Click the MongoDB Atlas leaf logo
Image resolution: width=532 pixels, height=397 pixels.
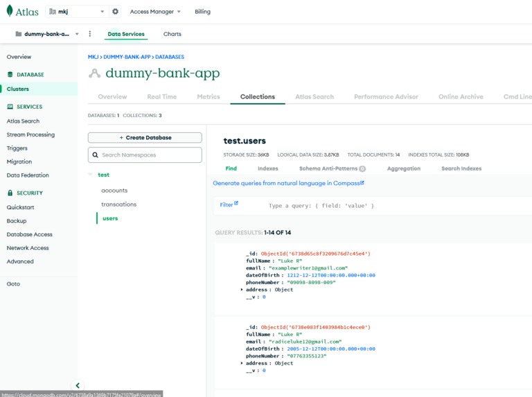(x=10, y=11)
